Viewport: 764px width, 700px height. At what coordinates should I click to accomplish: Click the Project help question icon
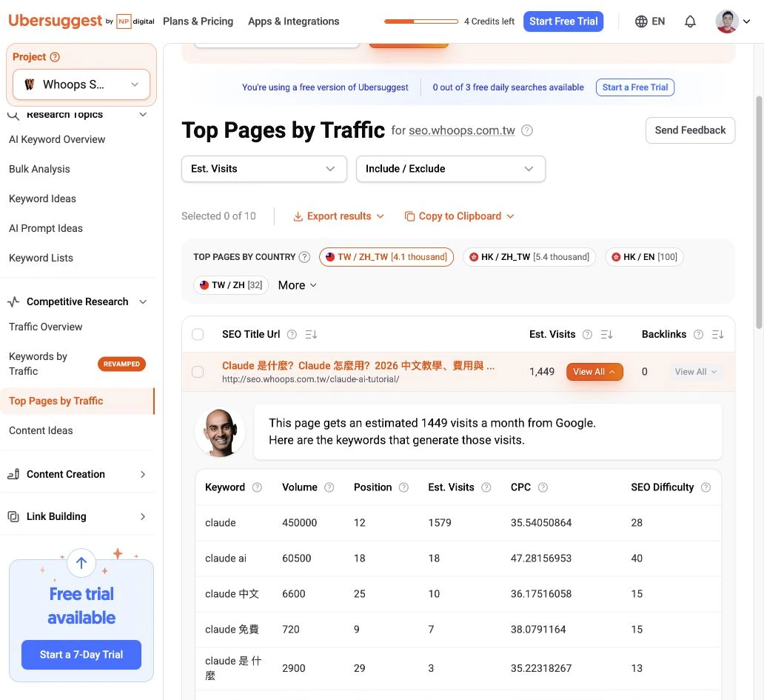pyautogui.click(x=55, y=57)
